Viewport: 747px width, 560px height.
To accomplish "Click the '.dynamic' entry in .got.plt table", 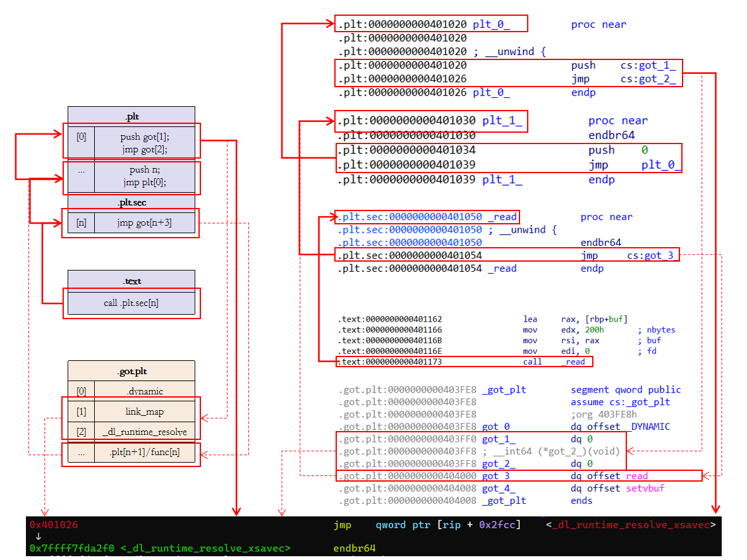I will coord(144,391).
